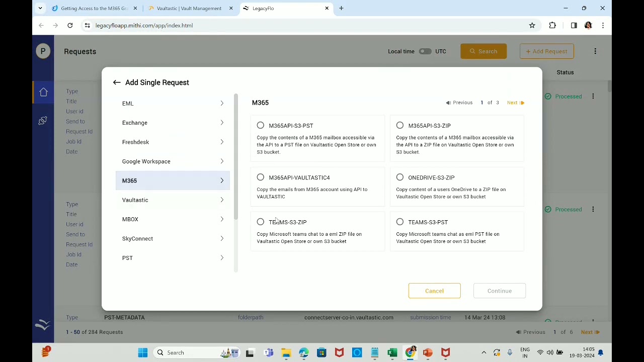The height and width of the screenshot is (362, 644).
Task: Open the second sidebar icon below home
Action: tap(43, 121)
